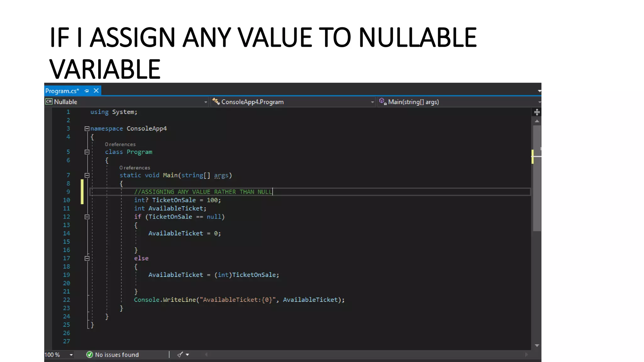Click the green No issues found checkmark

[90, 354]
